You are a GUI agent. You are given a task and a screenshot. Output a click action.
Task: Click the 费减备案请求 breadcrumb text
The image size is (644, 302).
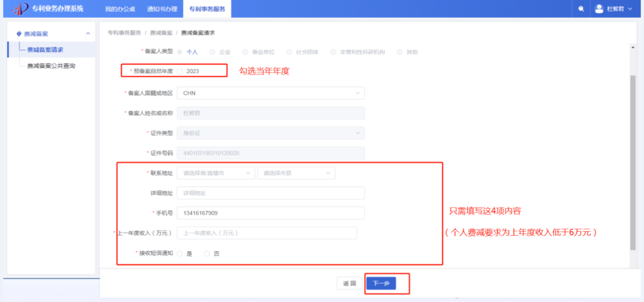tap(198, 32)
